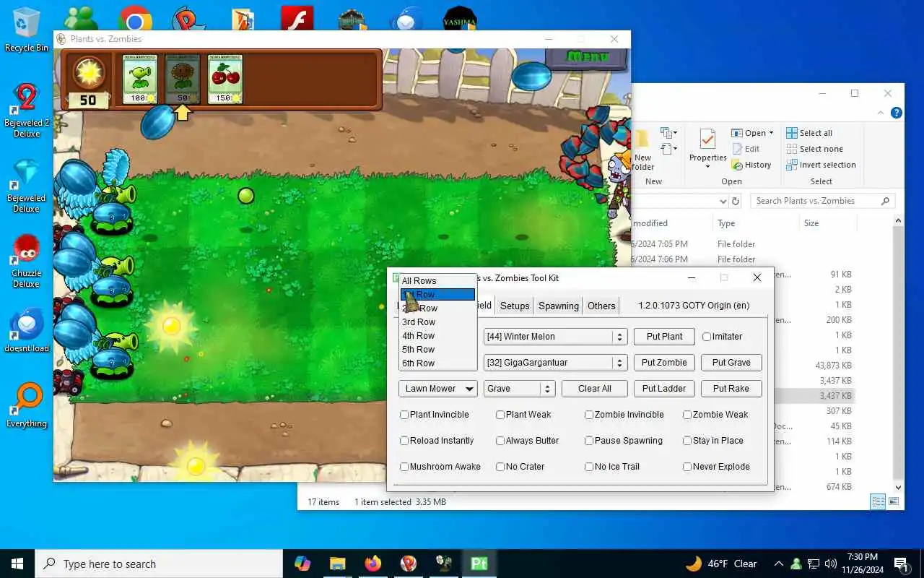Switch to the Pt tool kit taskbar icon
The image size is (924, 578).
[x=479, y=564]
